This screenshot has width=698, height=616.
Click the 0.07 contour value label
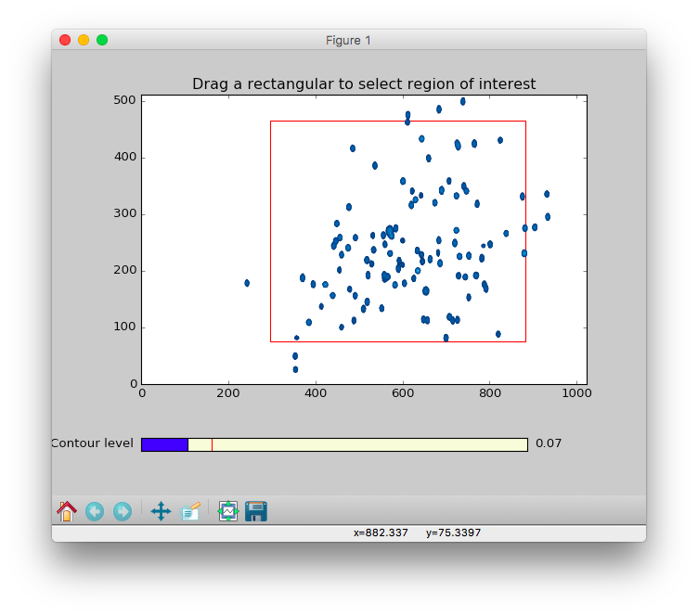click(x=549, y=443)
